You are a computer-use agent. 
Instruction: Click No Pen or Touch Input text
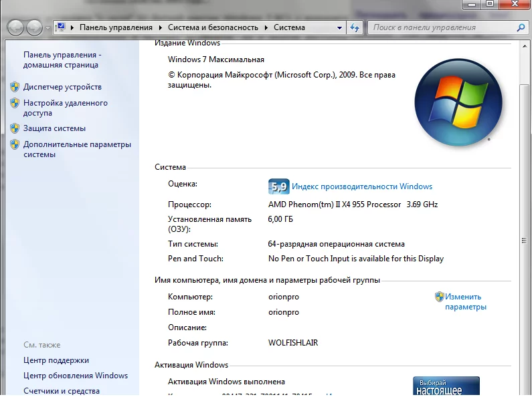(x=356, y=259)
